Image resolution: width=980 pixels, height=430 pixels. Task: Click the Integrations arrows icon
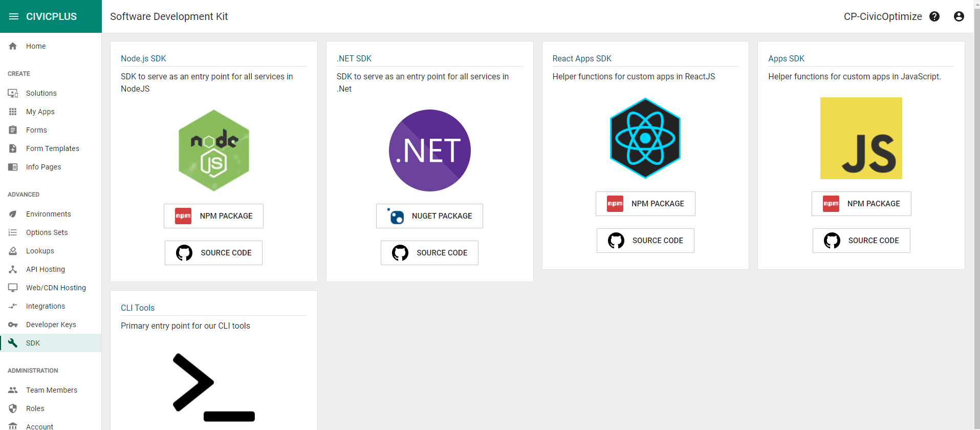coord(13,306)
